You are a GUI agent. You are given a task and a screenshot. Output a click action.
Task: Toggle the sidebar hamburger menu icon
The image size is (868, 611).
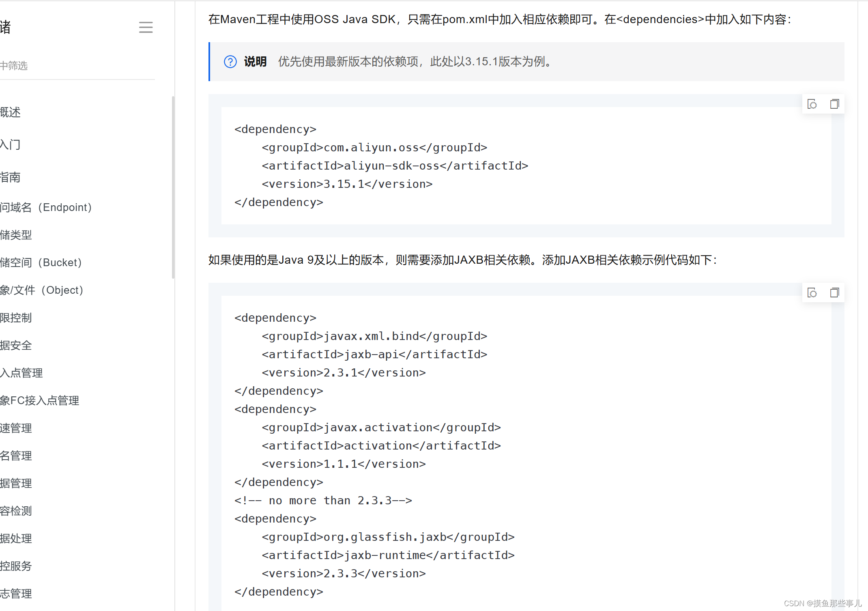click(146, 28)
